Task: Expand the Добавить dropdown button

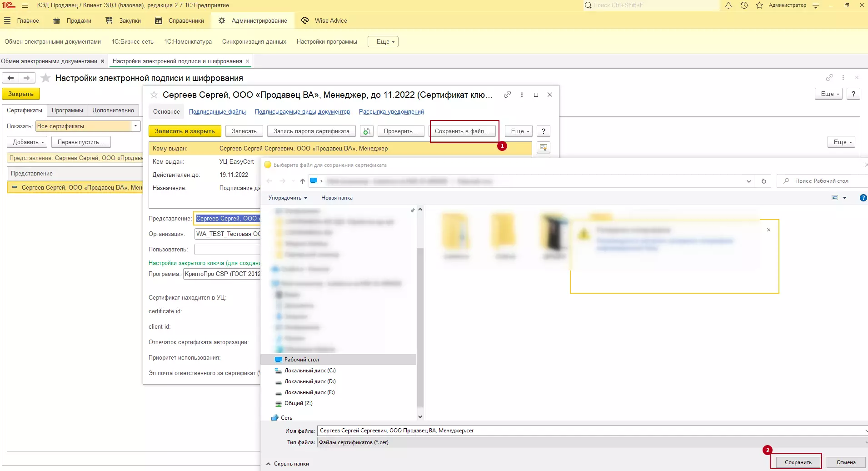Action: [27, 142]
